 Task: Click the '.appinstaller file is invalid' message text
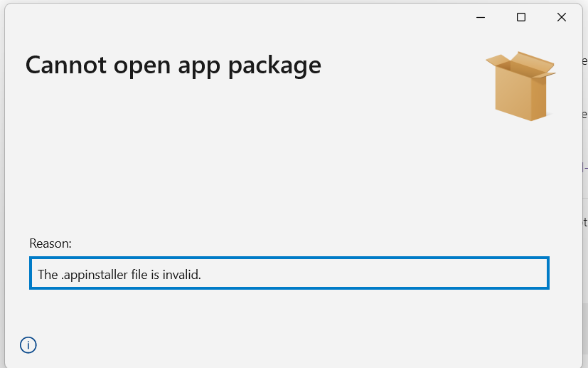tap(131, 275)
